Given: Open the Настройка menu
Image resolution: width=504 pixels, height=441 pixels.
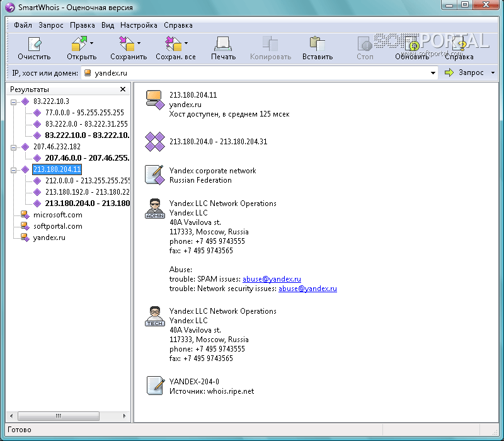Looking at the screenshot, I should pos(139,25).
